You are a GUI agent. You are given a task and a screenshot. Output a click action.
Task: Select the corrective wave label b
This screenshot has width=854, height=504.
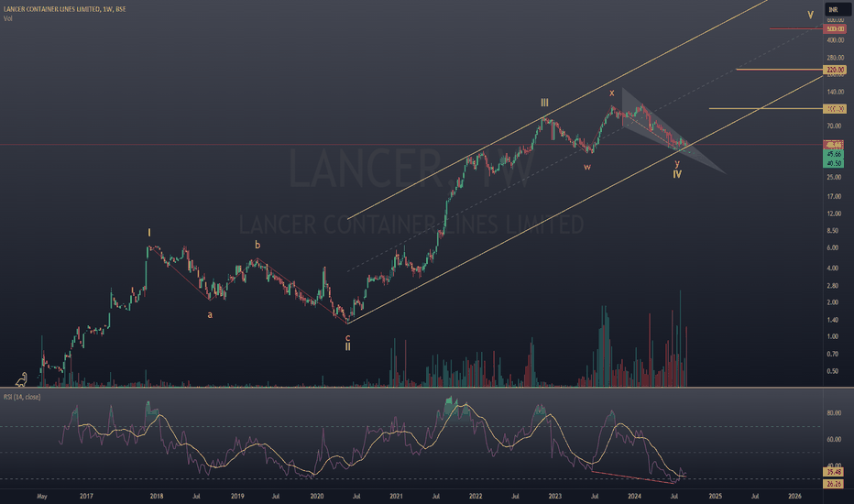point(257,246)
